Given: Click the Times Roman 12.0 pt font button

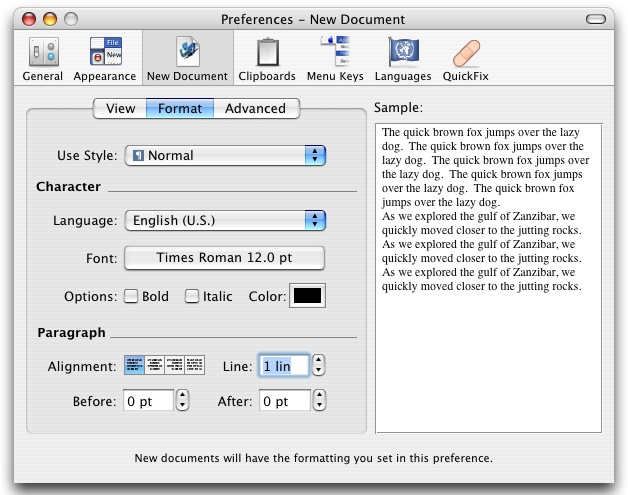Looking at the screenshot, I should [x=225, y=258].
